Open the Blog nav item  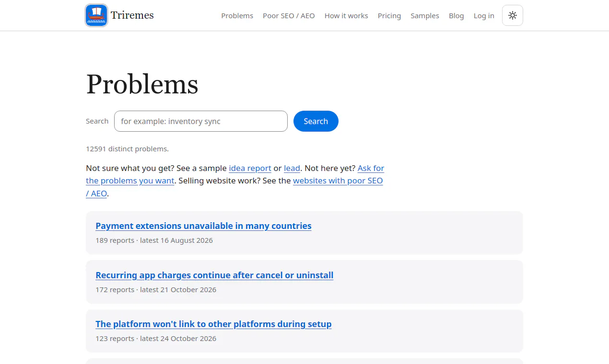(x=457, y=16)
